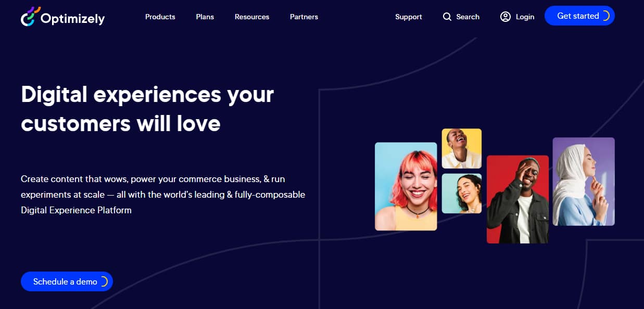The height and width of the screenshot is (309, 644).
Task: Click the Search text label
Action: point(468,17)
